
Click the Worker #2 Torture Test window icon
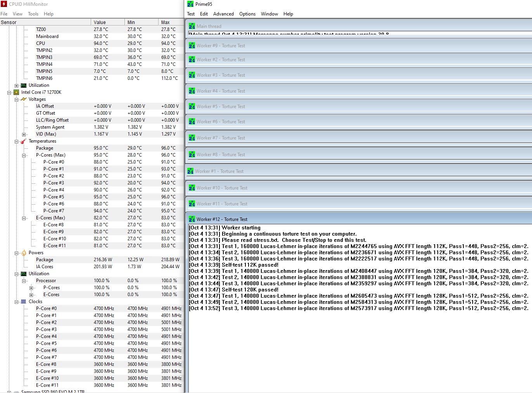coord(192,59)
